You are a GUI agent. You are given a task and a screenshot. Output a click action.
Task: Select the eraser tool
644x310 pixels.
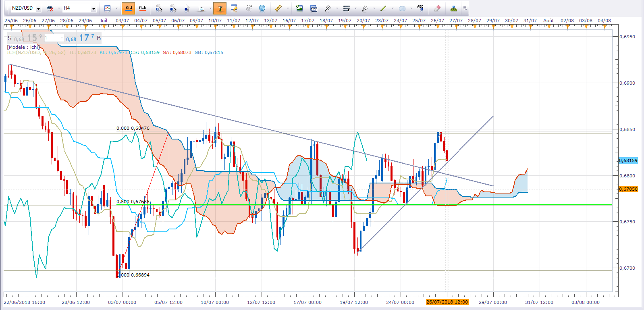click(437, 8)
